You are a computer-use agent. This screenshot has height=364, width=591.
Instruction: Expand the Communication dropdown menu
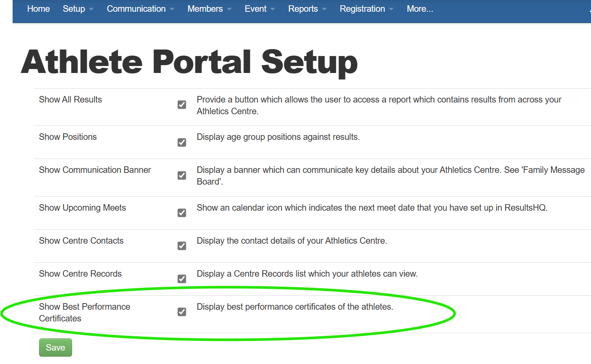tap(141, 9)
